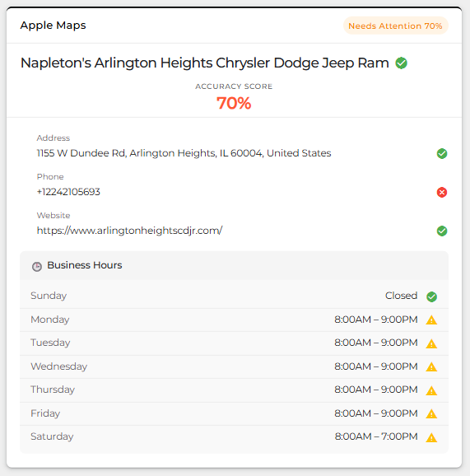Viewport: 470px width, 476px height.
Task: Click Monday's yellow warning triangle
Action: pyautogui.click(x=431, y=320)
